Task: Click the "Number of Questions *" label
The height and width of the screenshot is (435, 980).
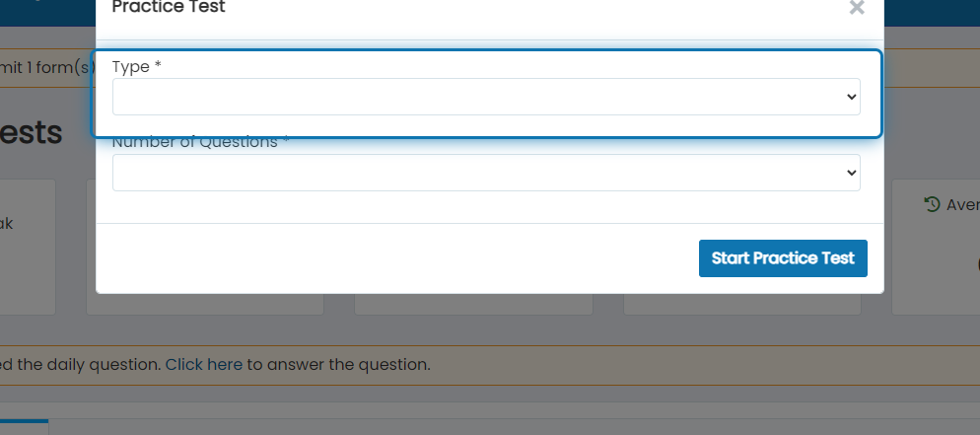Action: click(200, 142)
